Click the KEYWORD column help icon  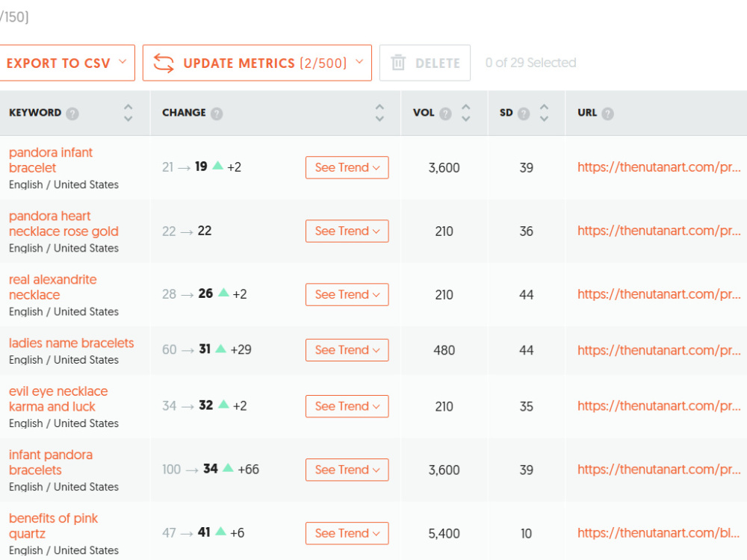click(72, 113)
